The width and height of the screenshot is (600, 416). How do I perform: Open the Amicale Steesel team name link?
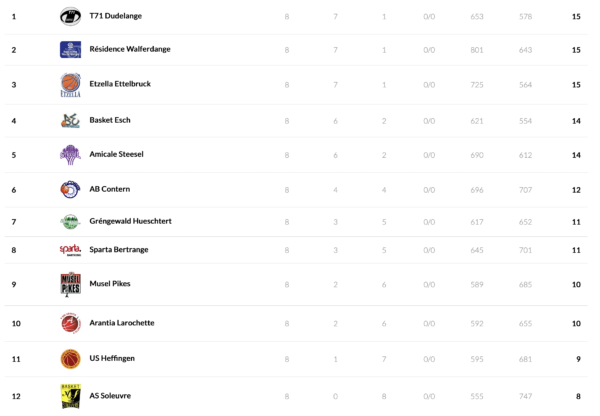(x=116, y=155)
